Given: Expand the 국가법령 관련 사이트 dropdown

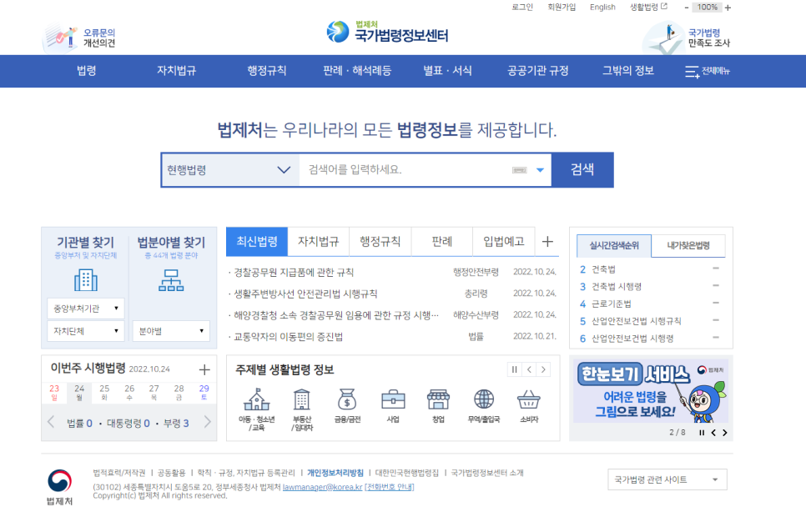Looking at the screenshot, I should pos(667,479).
